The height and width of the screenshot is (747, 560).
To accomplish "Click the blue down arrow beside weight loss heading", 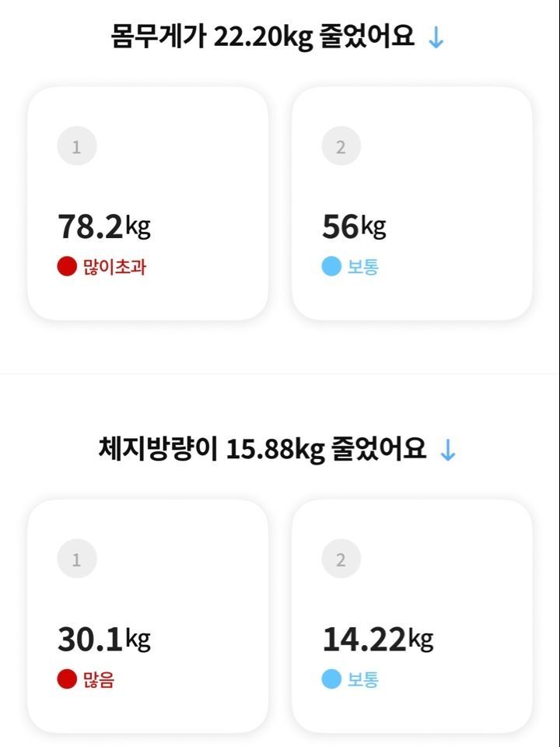I will 436,37.
